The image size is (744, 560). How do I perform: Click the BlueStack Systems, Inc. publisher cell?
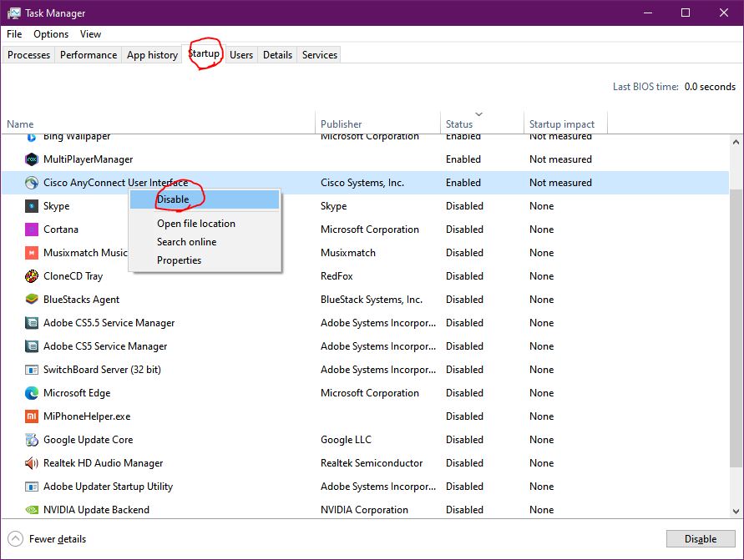tap(372, 300)
